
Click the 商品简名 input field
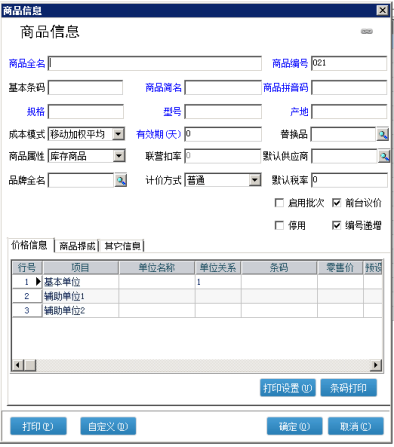click(x=223, y=88)
